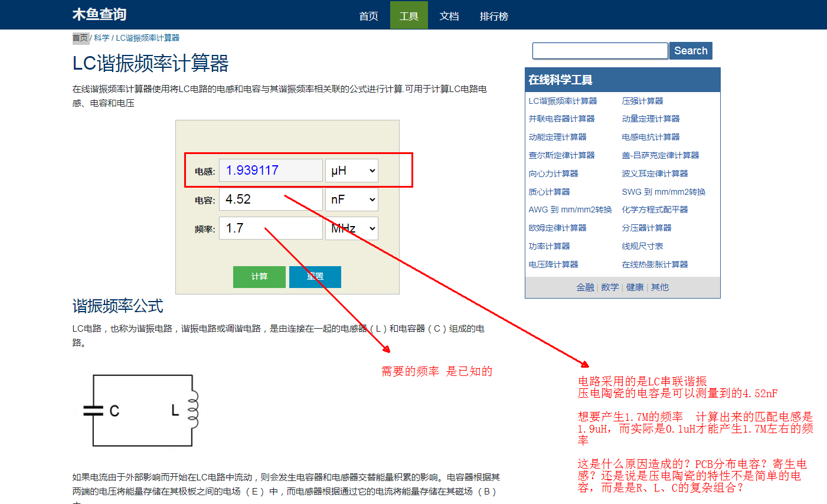Open the 化学方程式配平器 link
This screenshot has width=827, height=504.
655,210
